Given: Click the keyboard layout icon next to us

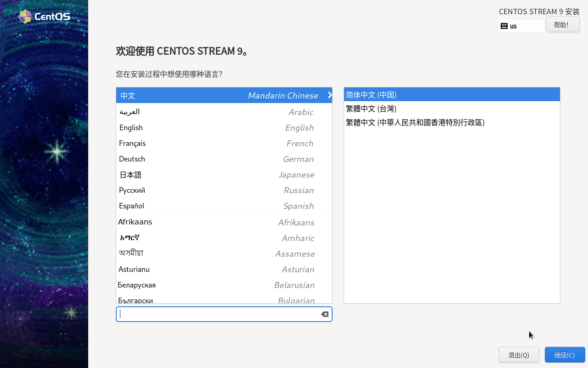Looking at the screenshot, I should (504, 26).
